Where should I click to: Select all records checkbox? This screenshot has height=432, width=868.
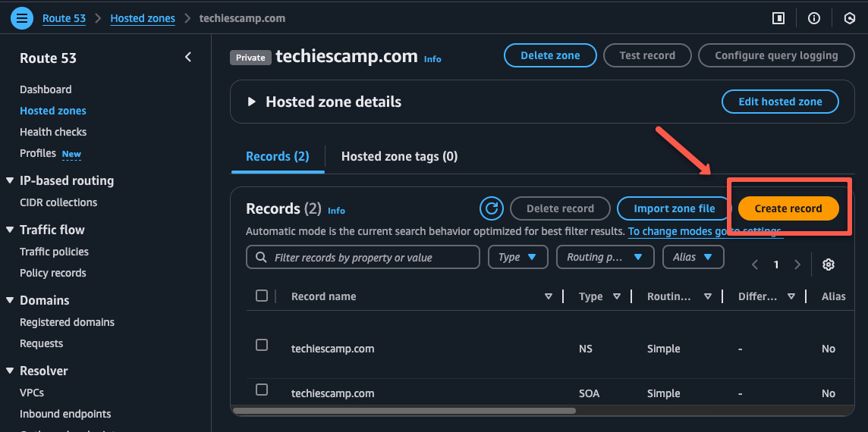tap(262, 296)
